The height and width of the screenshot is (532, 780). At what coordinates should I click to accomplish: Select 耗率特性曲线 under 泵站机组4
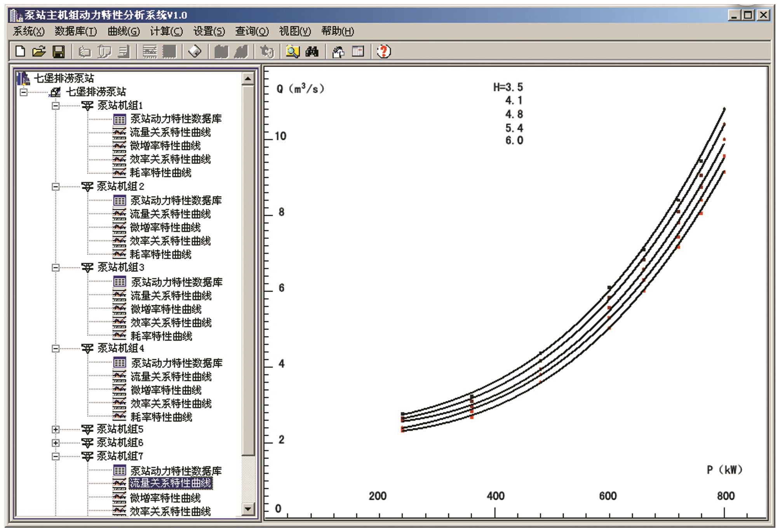[161, 417]
